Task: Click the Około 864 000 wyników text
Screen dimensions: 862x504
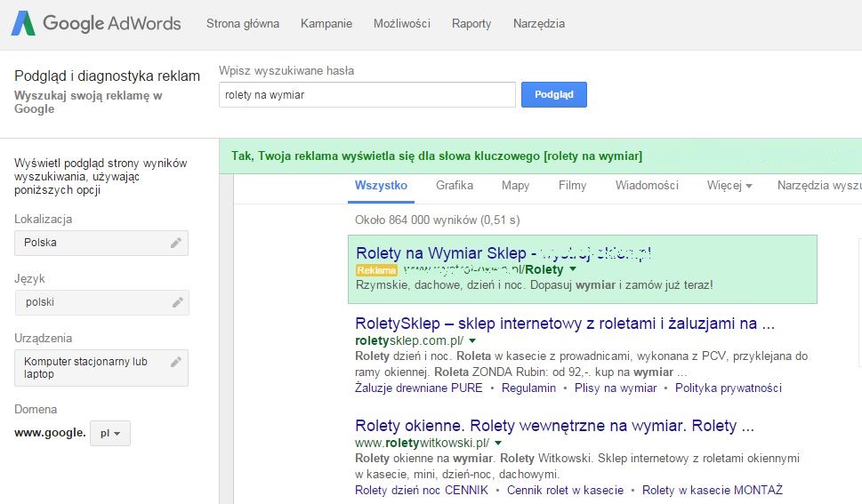Action: coord(438,220)
